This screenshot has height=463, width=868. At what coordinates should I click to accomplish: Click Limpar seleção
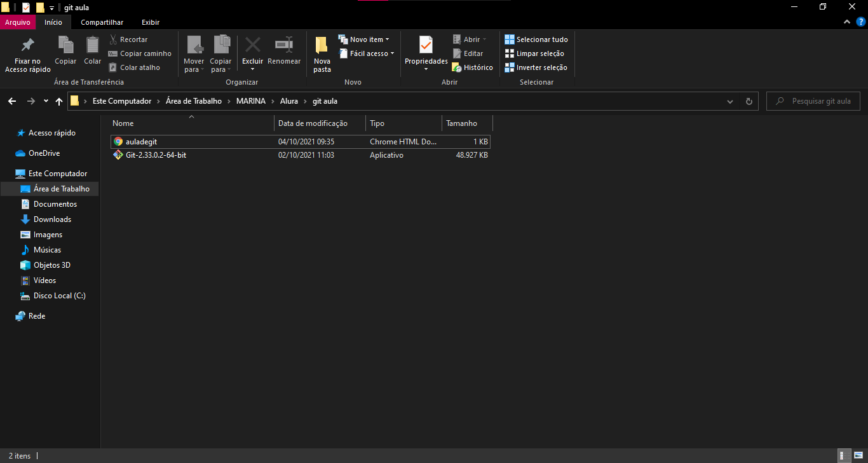[x=534, y=53]
